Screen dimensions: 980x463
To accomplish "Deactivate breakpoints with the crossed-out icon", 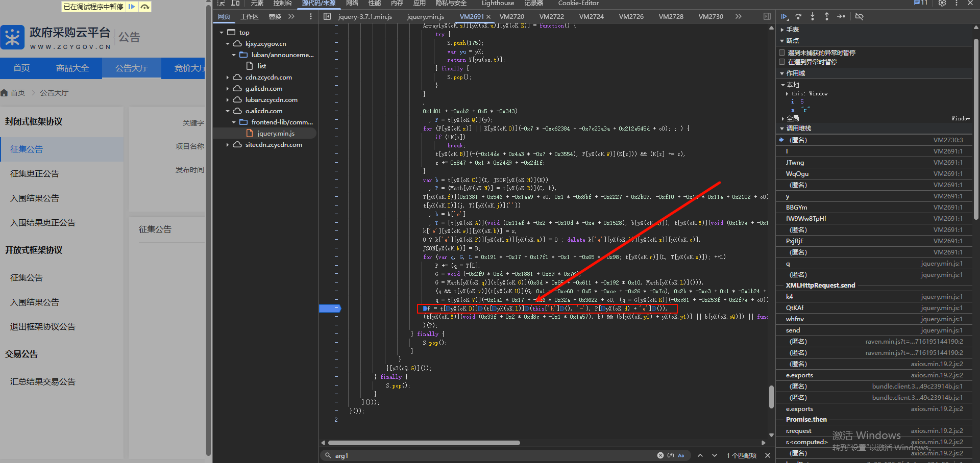I will [860, 16].
